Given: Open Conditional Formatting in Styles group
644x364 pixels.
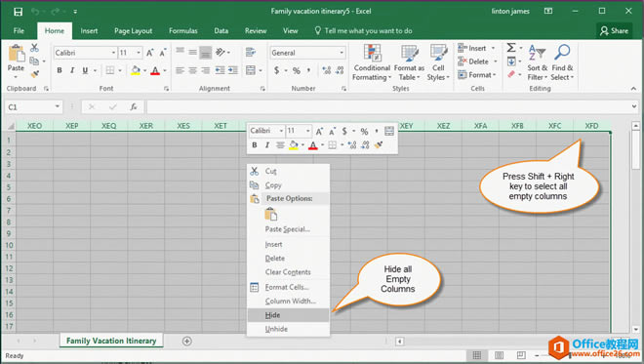Looking at the screenshot, I should click(372, 62).
